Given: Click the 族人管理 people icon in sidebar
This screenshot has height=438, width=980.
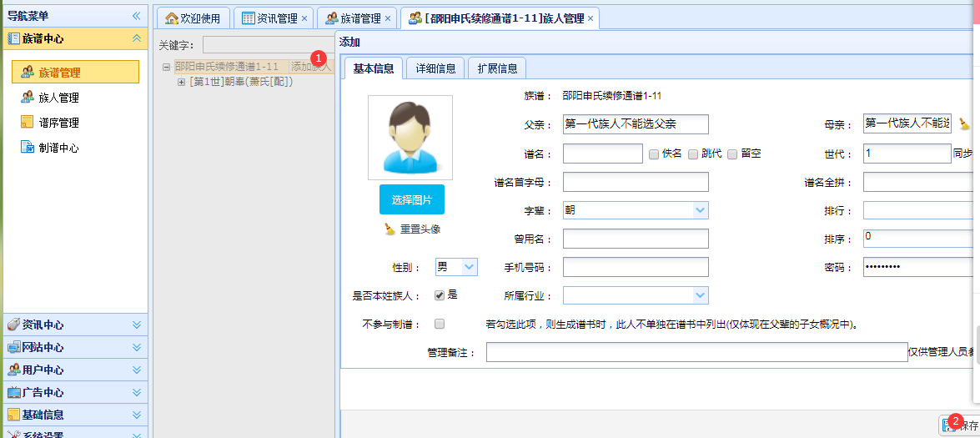Looking at the screenshot, I should click(27, 98).
